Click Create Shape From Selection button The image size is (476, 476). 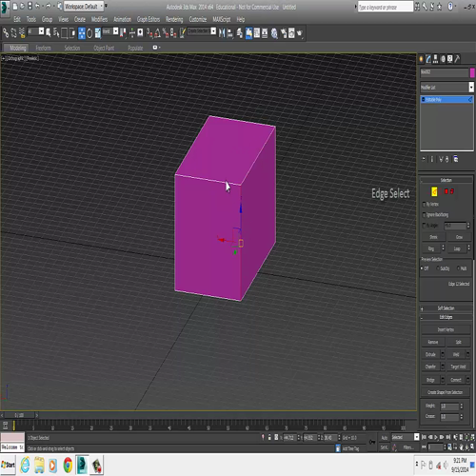tap(445, 392)
